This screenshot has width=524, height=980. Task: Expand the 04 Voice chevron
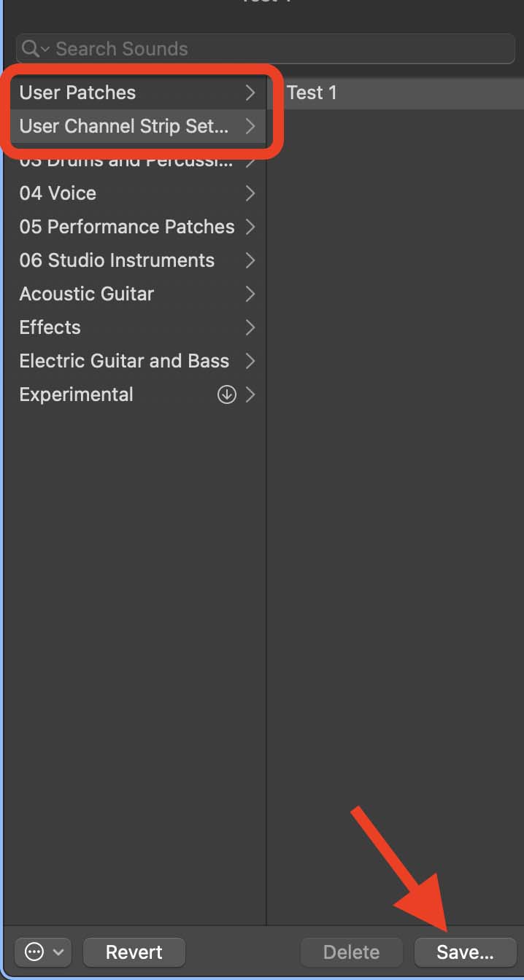[250, 193]
